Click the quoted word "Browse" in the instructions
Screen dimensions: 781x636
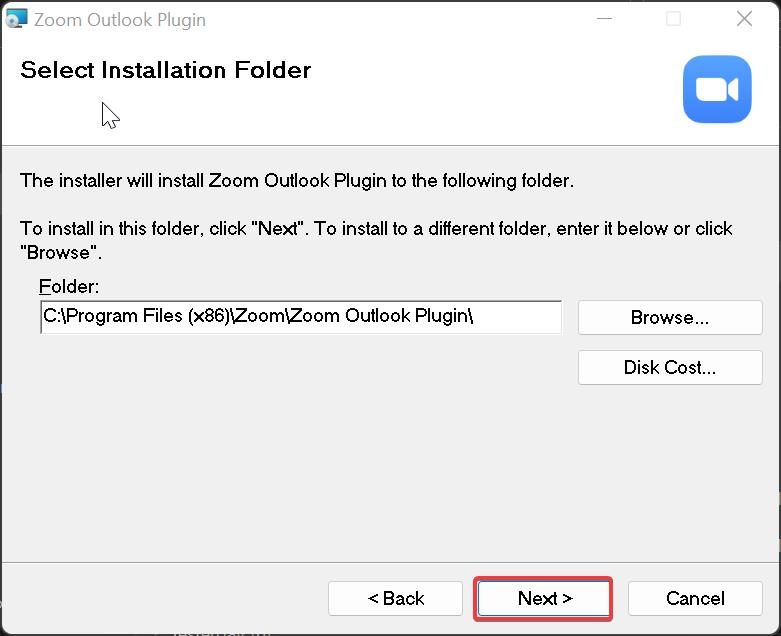pyautogui.click(x=60, y=251)
